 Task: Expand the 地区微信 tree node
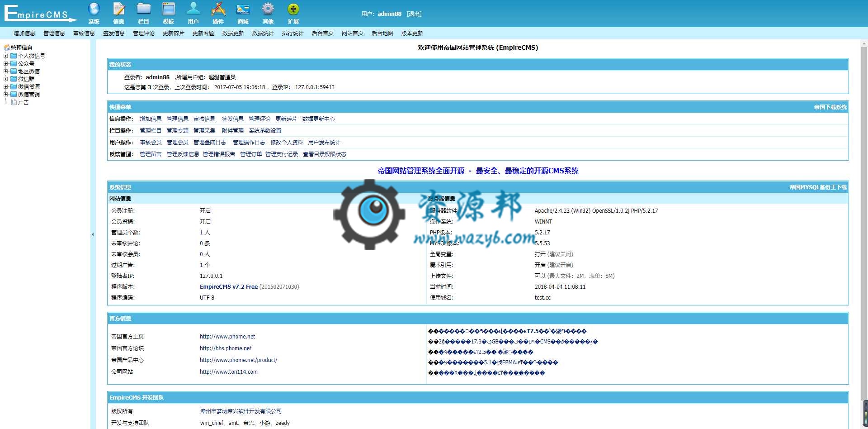coord(6,71)
